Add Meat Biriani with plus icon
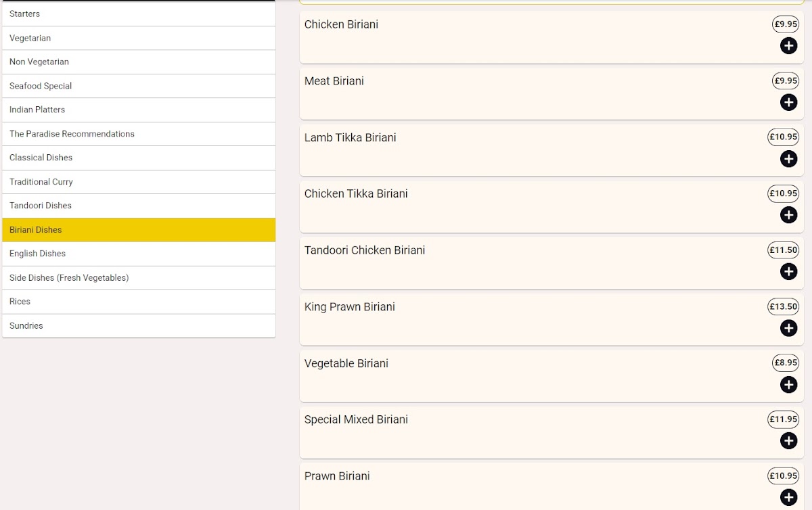This screenshot has height=510, width=812. click(x=788, y=102)
